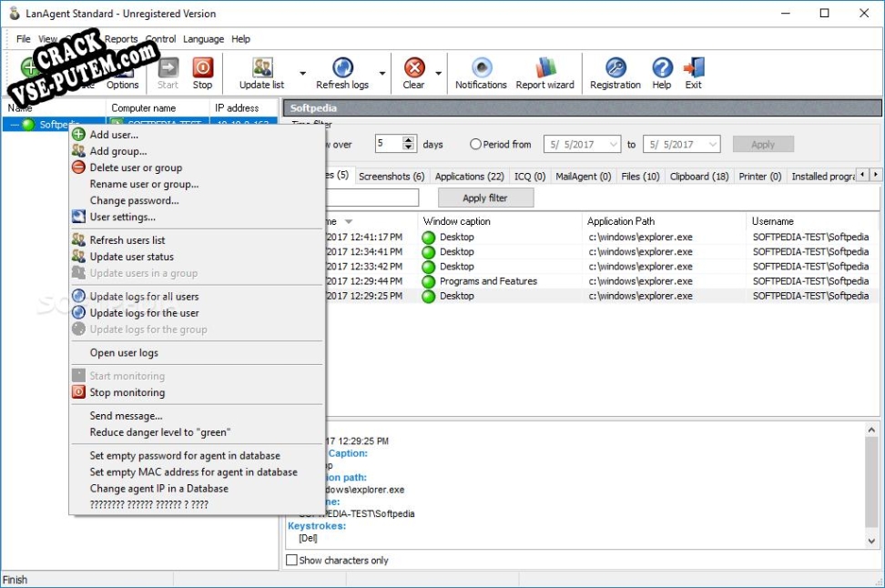
Task: Click the Apply filter button
Action: point(485,198)
